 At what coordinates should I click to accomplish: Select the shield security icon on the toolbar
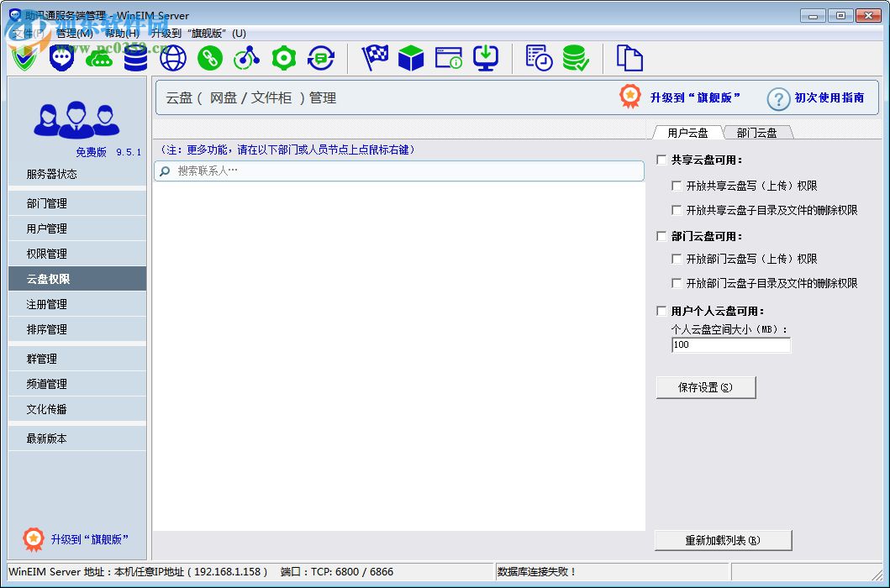coord(24,58)
